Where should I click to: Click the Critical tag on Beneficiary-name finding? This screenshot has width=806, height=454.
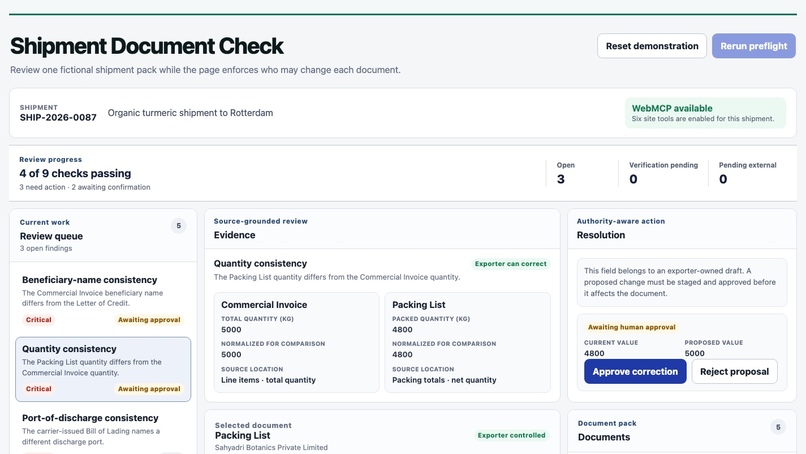(39, 320)
